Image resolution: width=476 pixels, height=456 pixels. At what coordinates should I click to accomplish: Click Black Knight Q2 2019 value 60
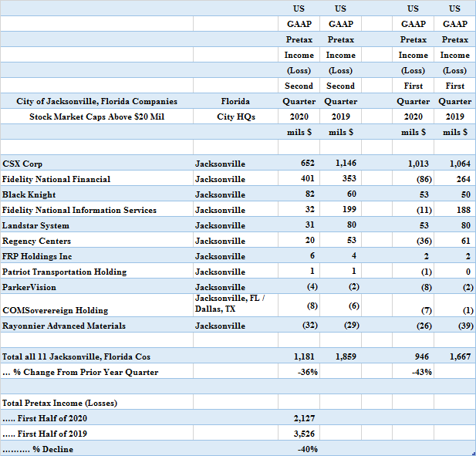352,194
